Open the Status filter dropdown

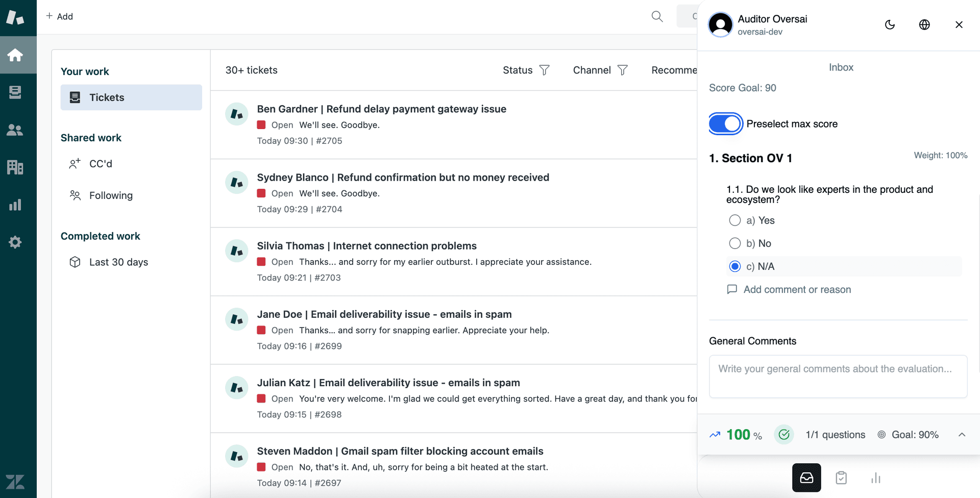point(526,70)
